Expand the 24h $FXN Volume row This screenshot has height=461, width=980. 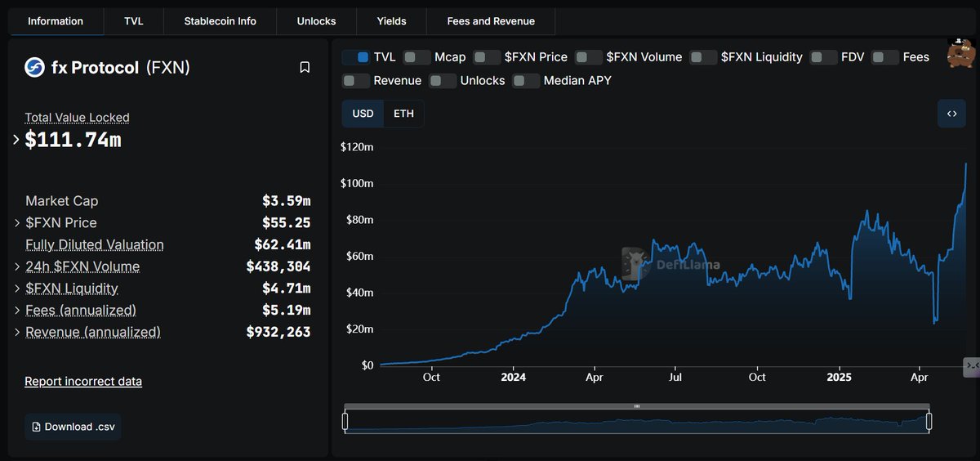[x=18, y=266]
